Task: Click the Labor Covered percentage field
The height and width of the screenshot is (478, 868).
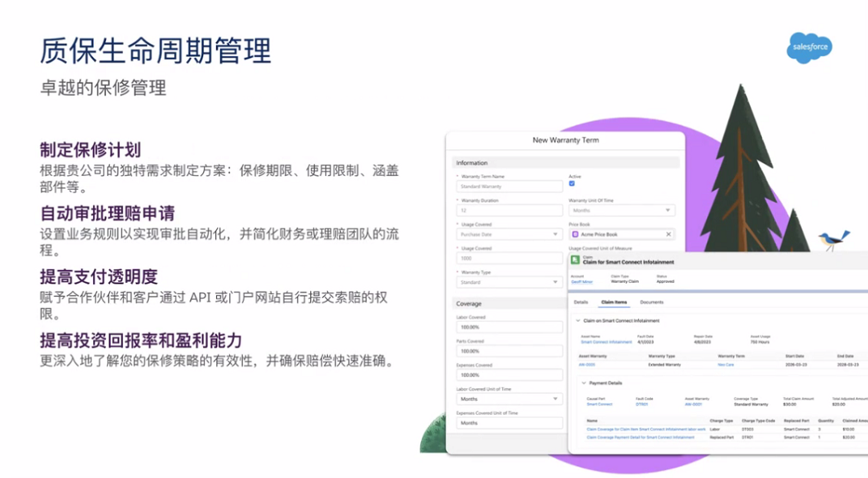Action: pyautogui.click(x=509, y=327)
